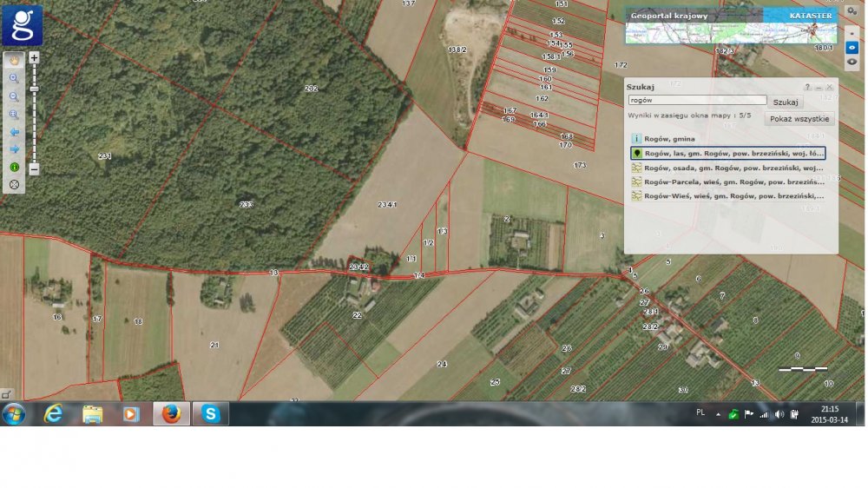868x488 pixels.
Task: Click the Pokaż wszystkie button
Action: [x=799, y=119]
